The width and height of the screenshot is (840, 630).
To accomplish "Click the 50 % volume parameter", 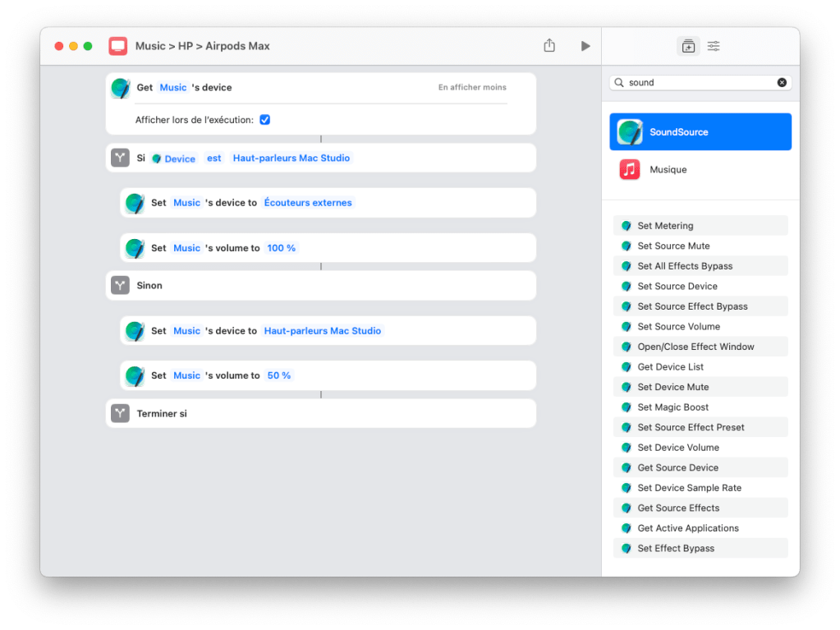I will (x=278, y=375).
